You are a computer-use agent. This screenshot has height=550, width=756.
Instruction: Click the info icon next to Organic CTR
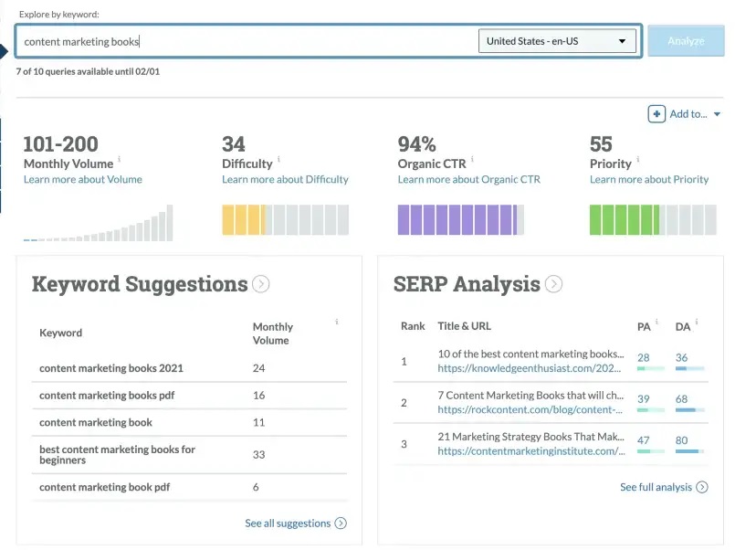point(472,158)
